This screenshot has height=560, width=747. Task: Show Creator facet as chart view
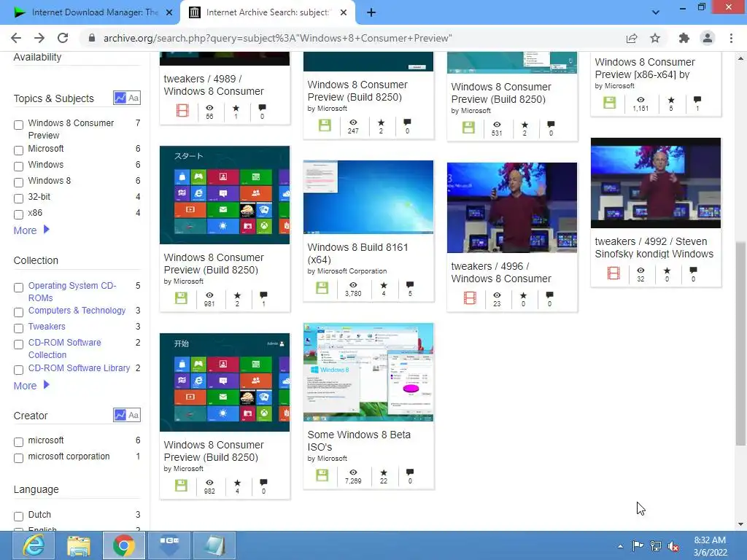(x=120, y=415)
